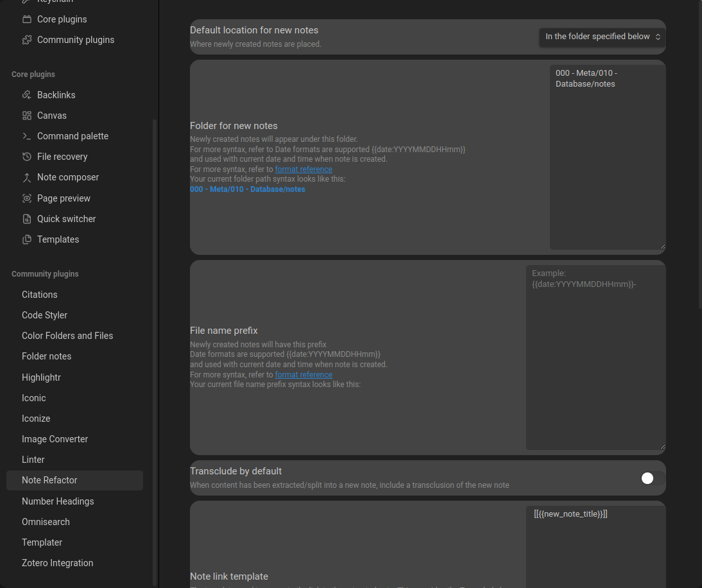The image size is (702, 588).
Task: Click the File name prefix text area
Action: tap(595, 358)
